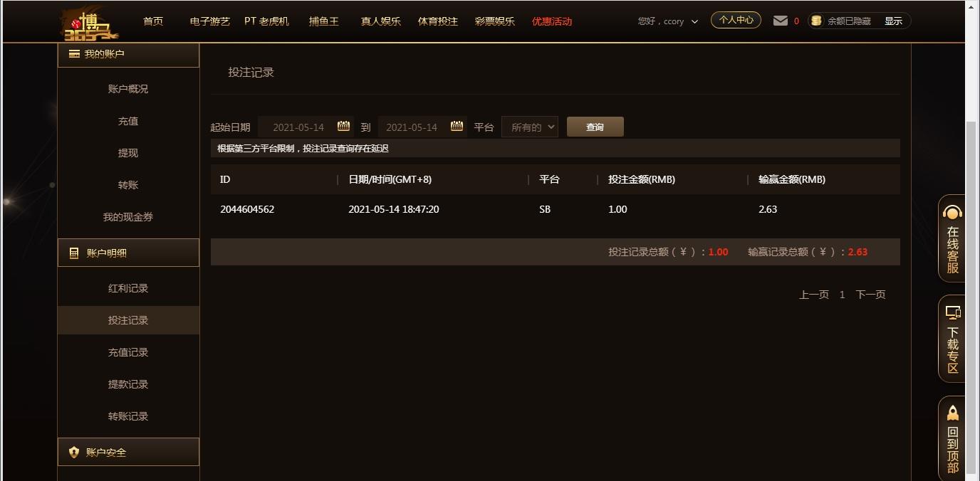Click the mail envelope icon
Viewport: 980px width, 481px height.
(781, 21)
